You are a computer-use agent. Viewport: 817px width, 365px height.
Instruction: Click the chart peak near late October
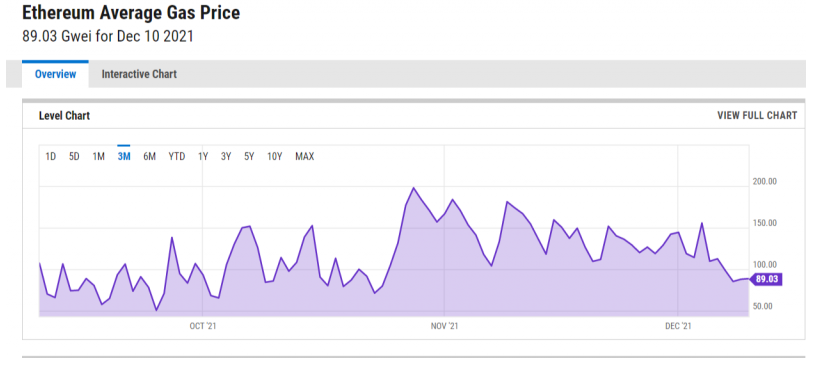pos(414,188)
